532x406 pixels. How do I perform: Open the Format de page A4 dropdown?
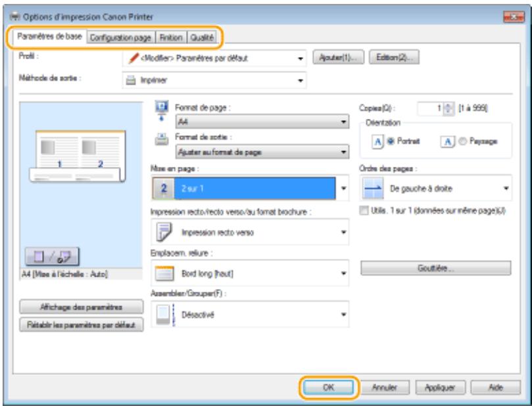click(x=262, y=122)
